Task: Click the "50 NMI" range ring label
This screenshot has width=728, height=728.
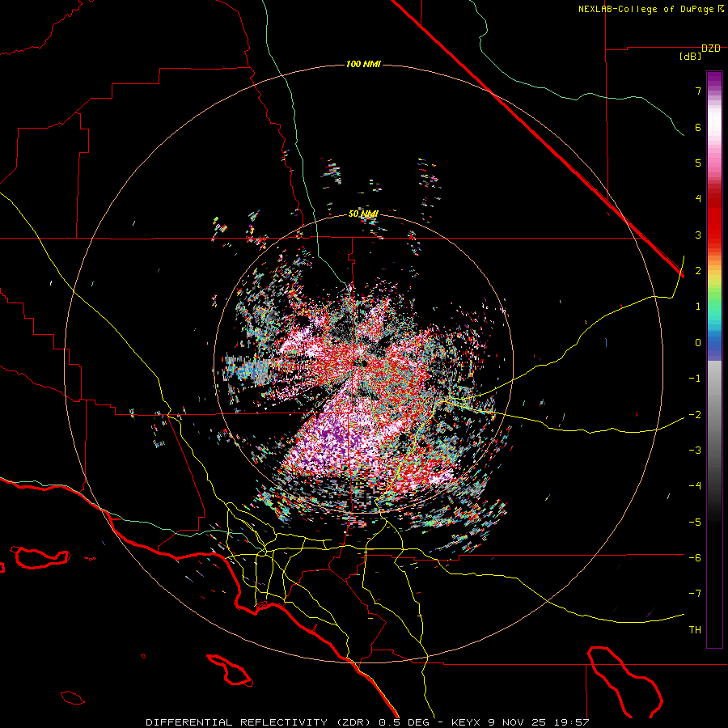Action: pos(363,214)
